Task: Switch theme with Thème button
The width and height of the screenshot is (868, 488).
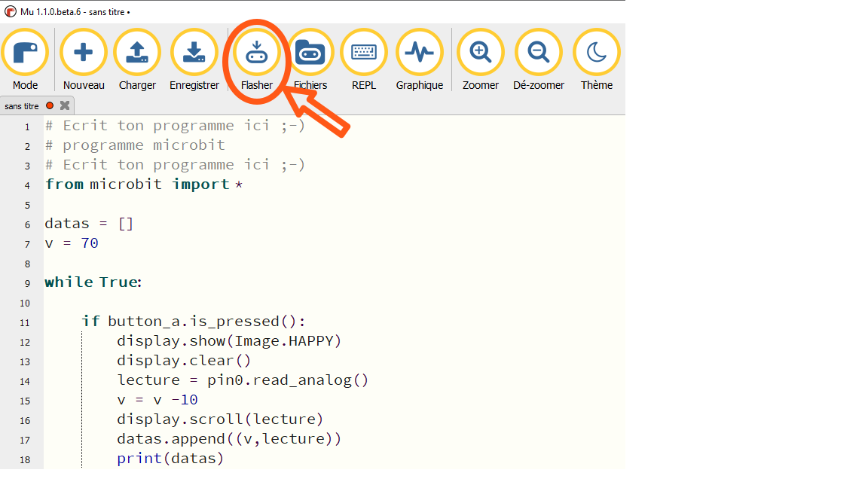Action: click(x=596, y=59)
